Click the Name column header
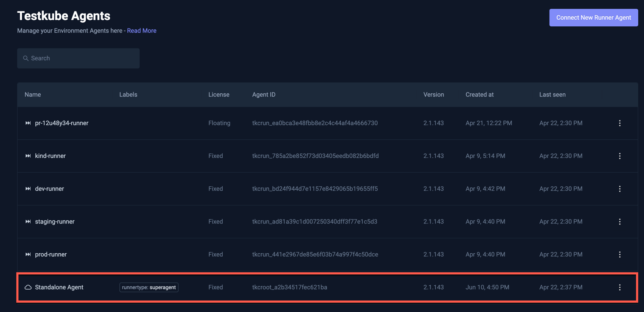 [33, 95]
